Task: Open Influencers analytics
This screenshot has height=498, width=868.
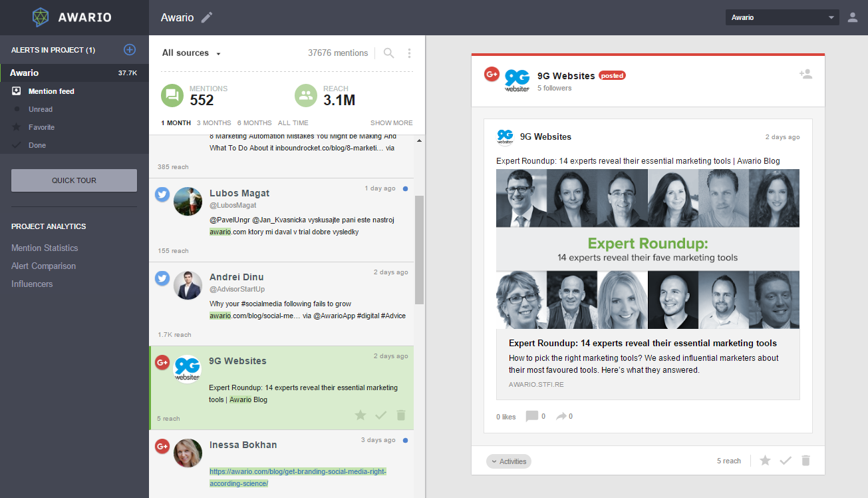Action: pos(32,284)
